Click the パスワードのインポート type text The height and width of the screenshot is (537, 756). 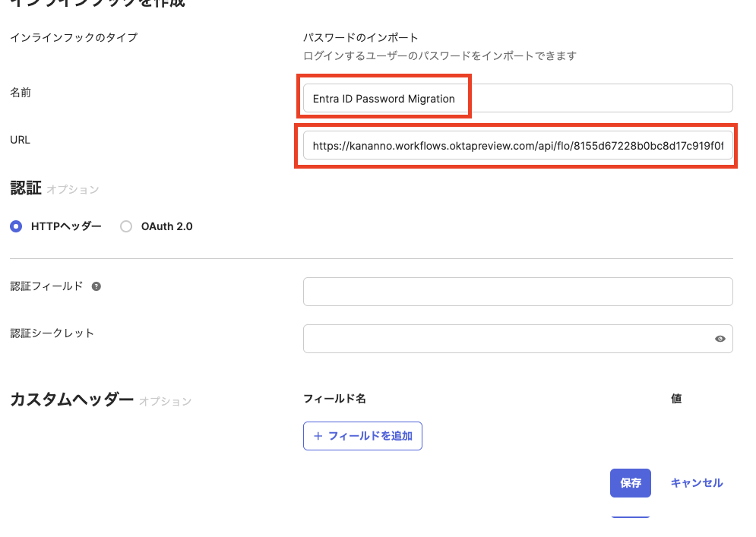click(361, 37)
